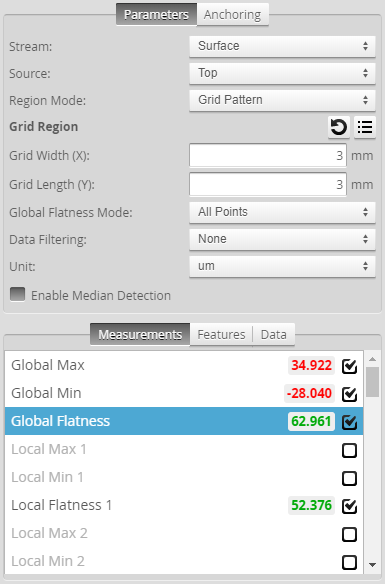Click the 62.961 Global Flatness value
Image resolution: width=385 pixels, height=584 pixels.
click(311, 421)
